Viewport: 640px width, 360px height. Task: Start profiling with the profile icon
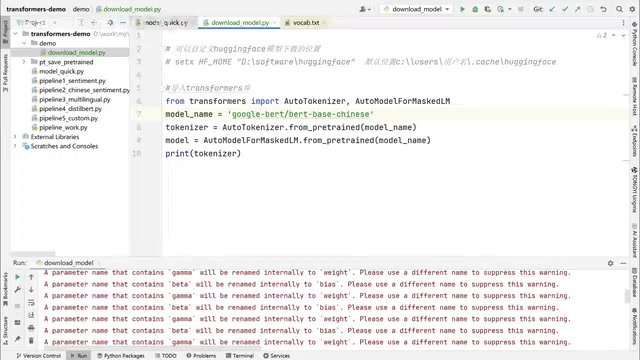[x=500, y=9]
